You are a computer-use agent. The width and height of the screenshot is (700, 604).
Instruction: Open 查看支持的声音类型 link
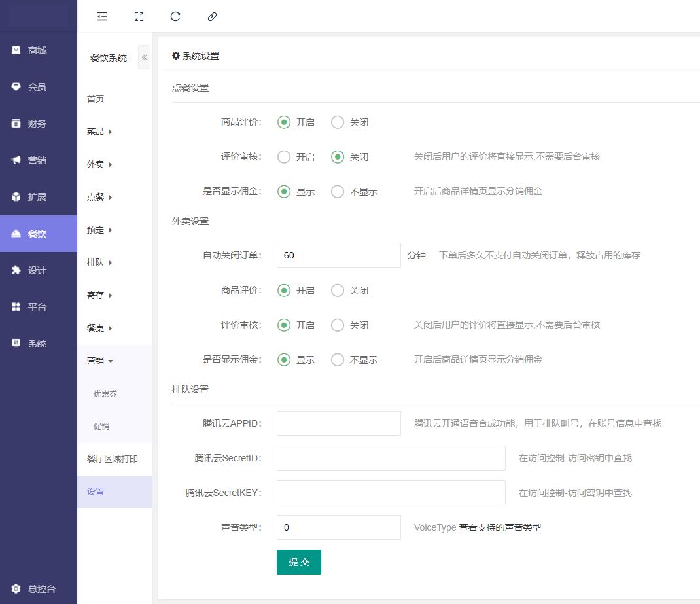click(500, 527)
